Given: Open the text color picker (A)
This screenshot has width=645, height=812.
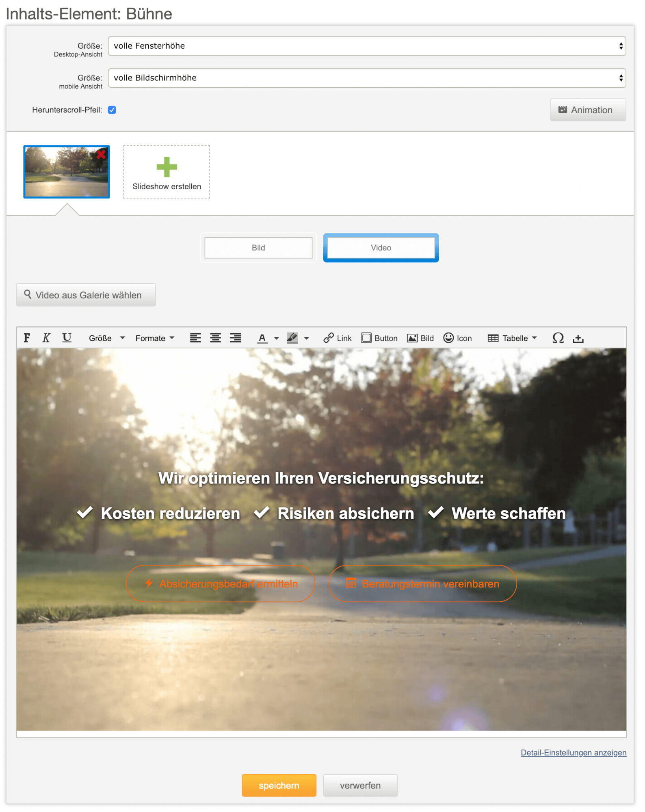Looking at the screenshot, I should click(262, 338).
